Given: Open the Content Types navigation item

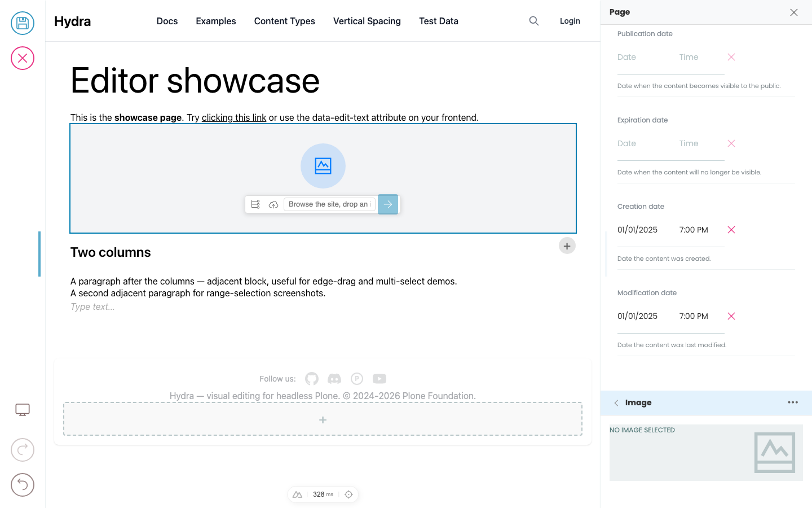Looking at the screenshot, I should [285, 21].
